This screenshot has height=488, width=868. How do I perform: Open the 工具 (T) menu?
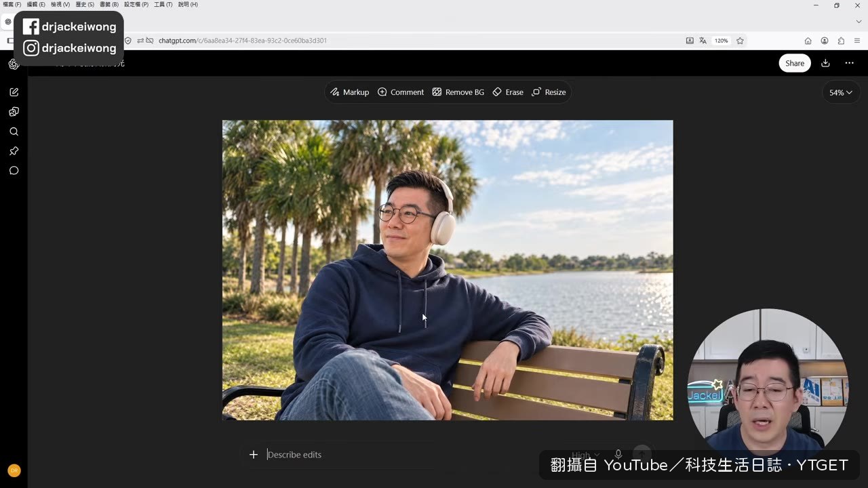163,5
